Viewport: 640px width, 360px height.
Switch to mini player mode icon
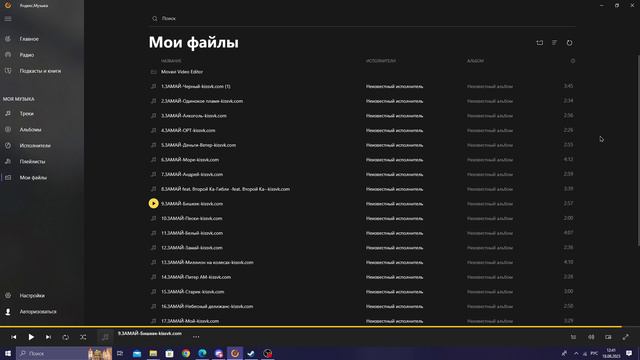coord(608,337)
